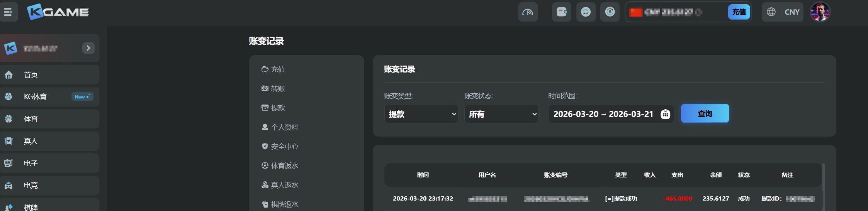
Task: Select 首页 in the left sidebar
Action: 31,75
